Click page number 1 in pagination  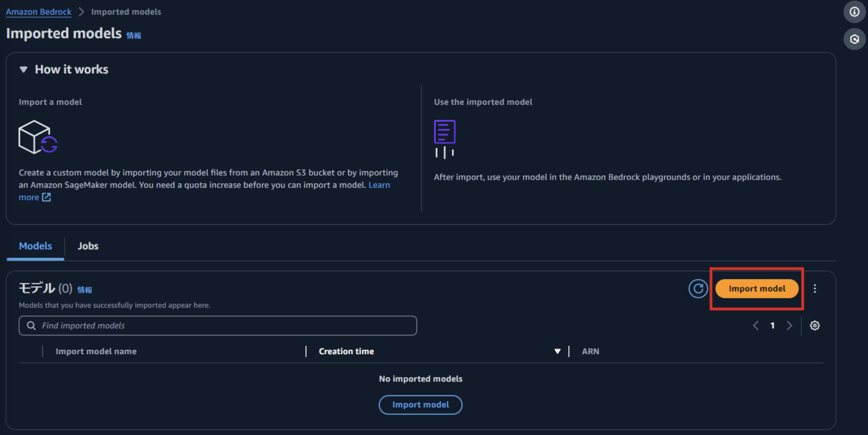click(772, 325)
